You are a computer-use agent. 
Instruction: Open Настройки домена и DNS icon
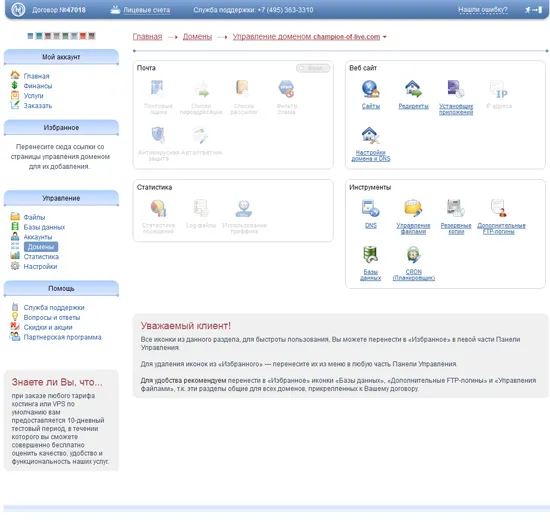point(371,135)
